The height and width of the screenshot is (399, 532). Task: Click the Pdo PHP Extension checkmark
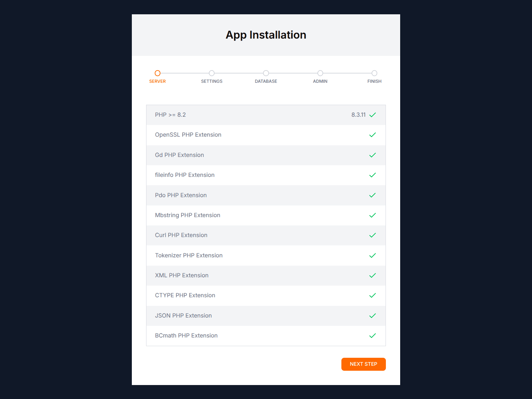(373, 195)
